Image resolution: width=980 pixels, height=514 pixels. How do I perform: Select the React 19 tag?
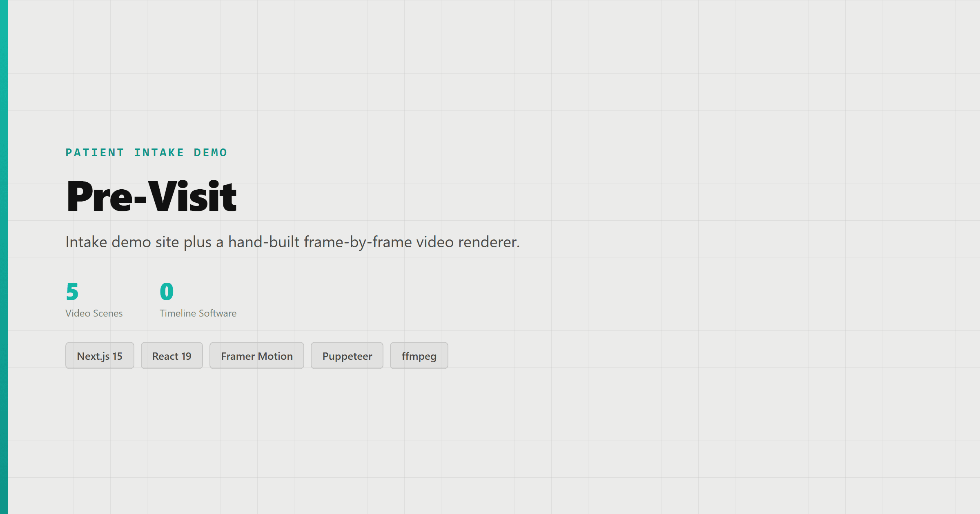[x=171, y=356]
